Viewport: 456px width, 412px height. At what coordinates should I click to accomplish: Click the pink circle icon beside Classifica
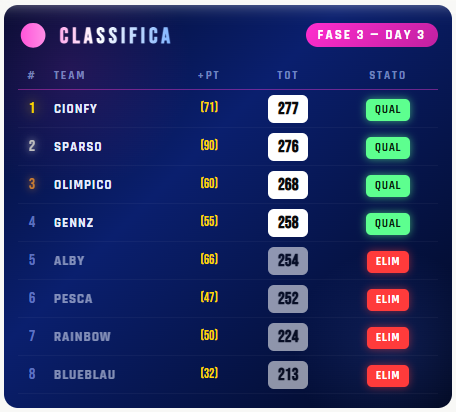point(33,35)
